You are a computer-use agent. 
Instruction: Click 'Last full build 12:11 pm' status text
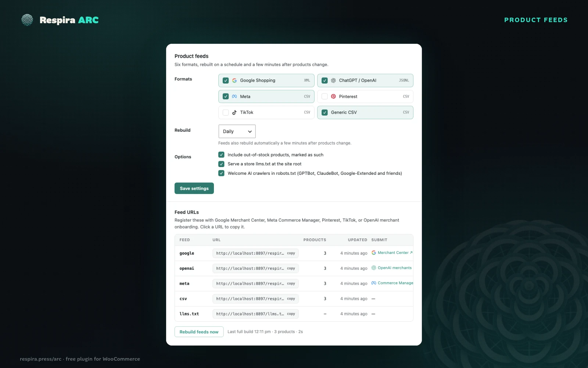[249, 332]
